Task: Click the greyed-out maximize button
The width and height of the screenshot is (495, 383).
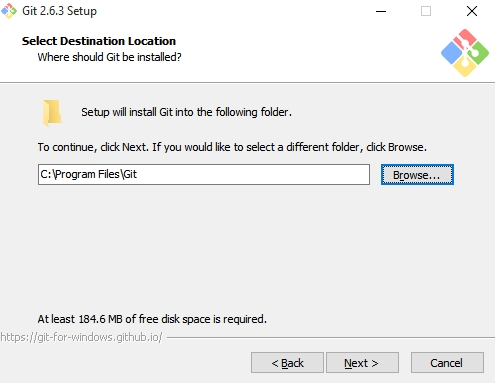Action: [426, 11]
